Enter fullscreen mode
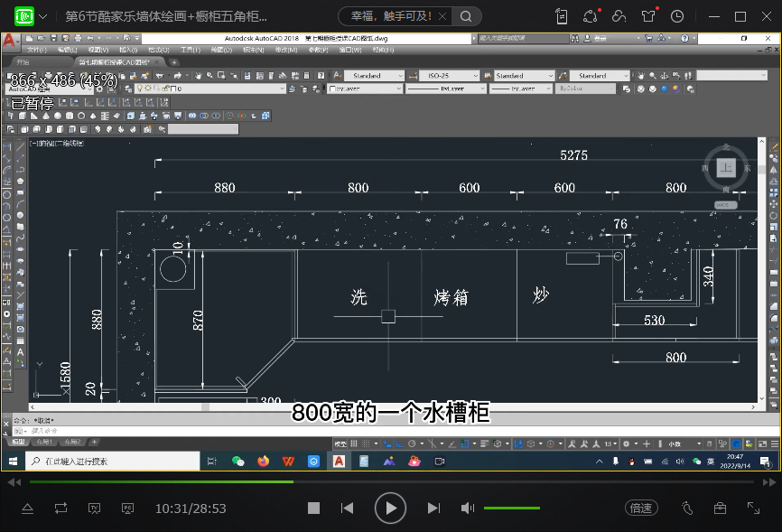 754,509
